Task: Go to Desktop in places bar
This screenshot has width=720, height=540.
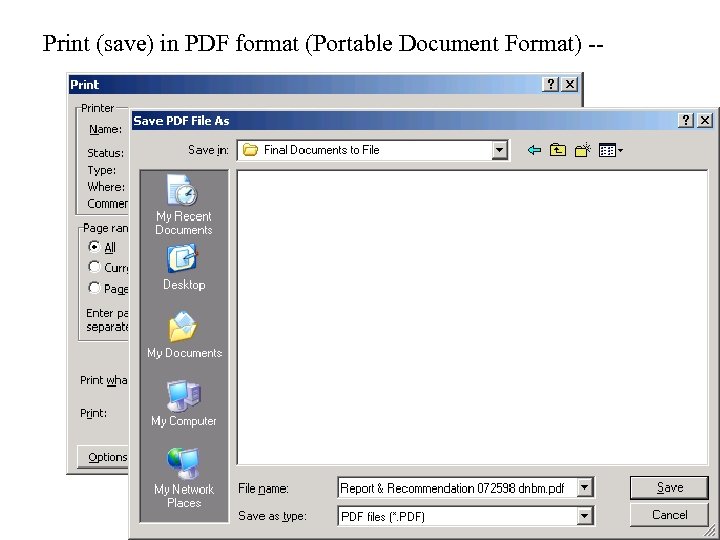Action: pos(184,268)
